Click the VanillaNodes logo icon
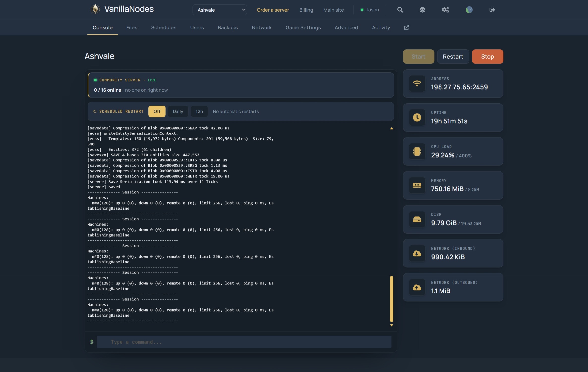 95,9
